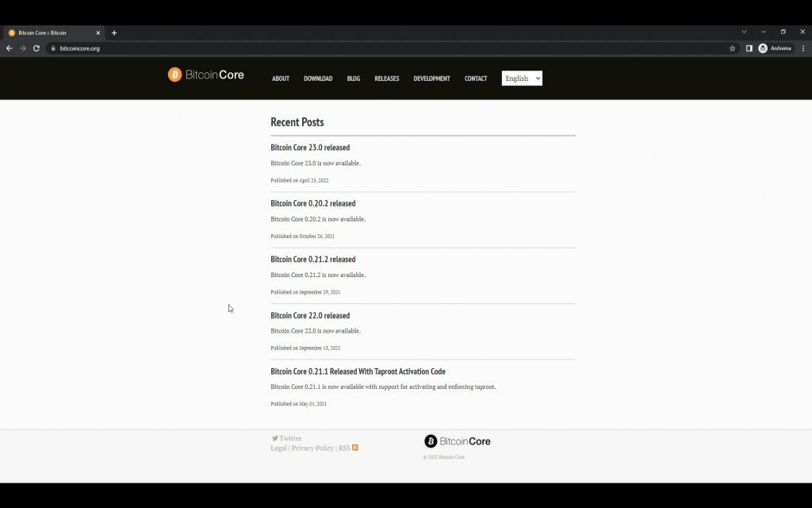Open the RSS text link in footer
Screen dimensions: 812x508
[344, 448]
